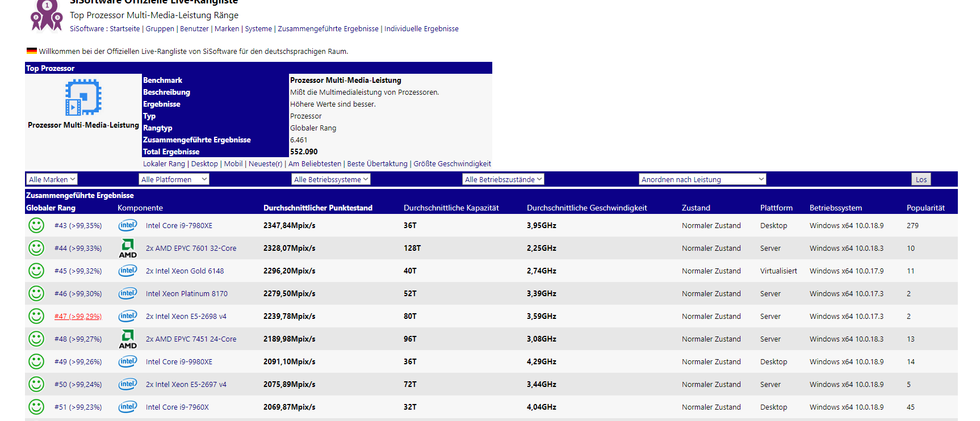Open the Alle Betriebssysteme dropdown

[x=331, y=179]
